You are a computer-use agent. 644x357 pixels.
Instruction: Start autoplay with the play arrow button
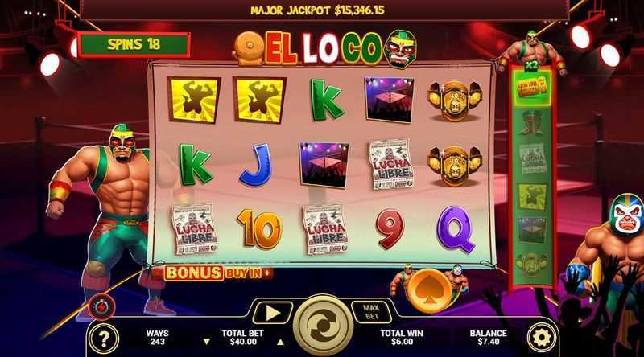[x=272, y=313]
